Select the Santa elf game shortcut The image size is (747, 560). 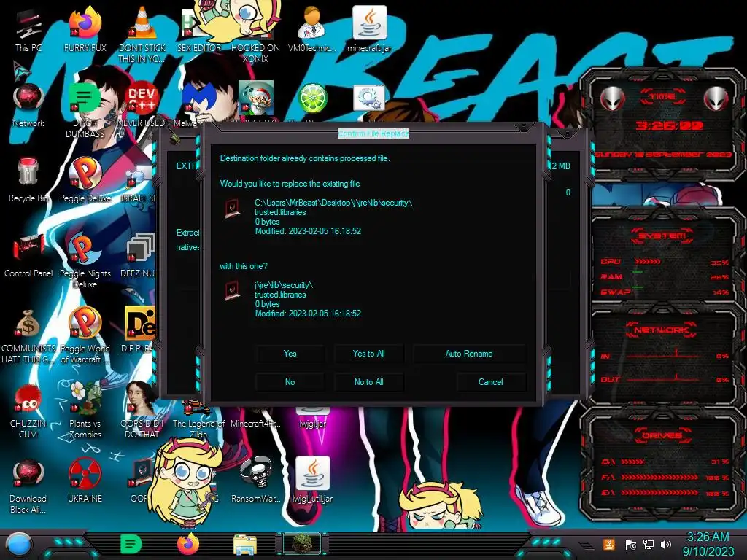tap(256, 98)
